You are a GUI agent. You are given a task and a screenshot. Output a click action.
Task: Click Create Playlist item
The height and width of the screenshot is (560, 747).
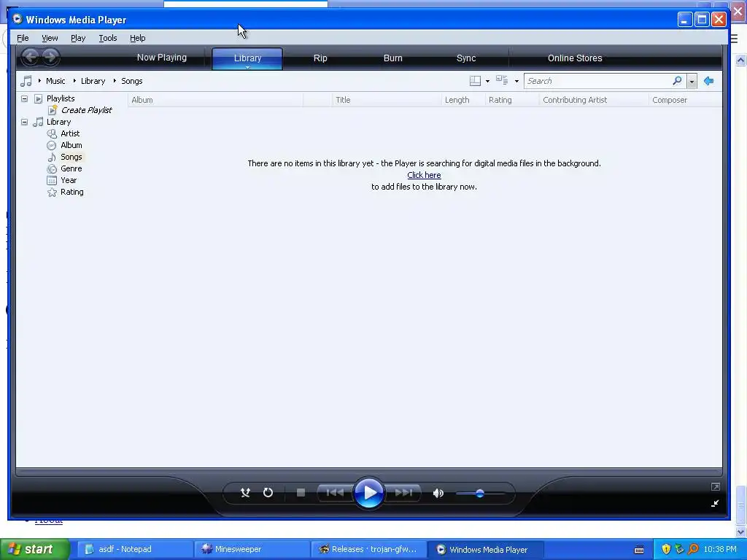pos(86,110)
